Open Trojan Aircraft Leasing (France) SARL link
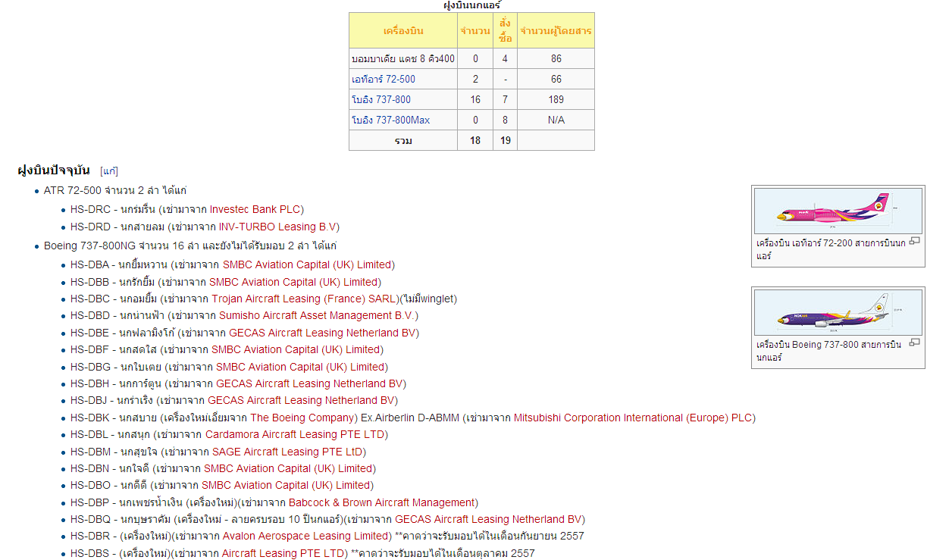927x560 pixels. click(304, 299)
